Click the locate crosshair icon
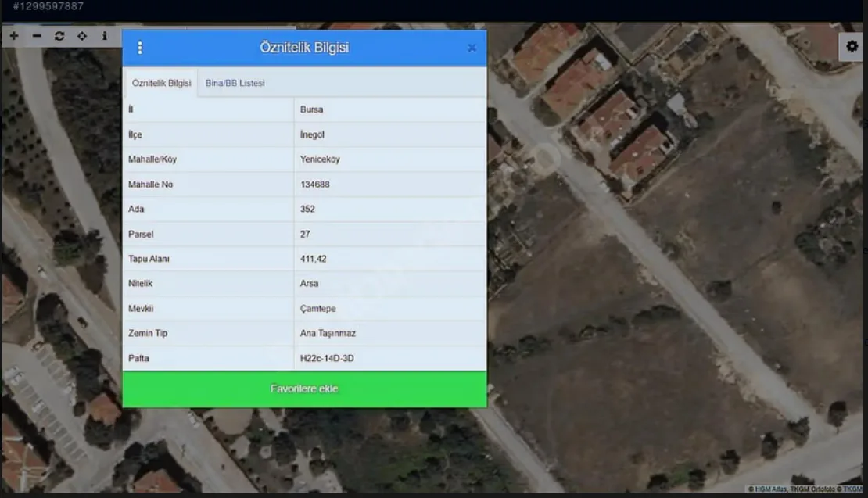 [82, 36]
